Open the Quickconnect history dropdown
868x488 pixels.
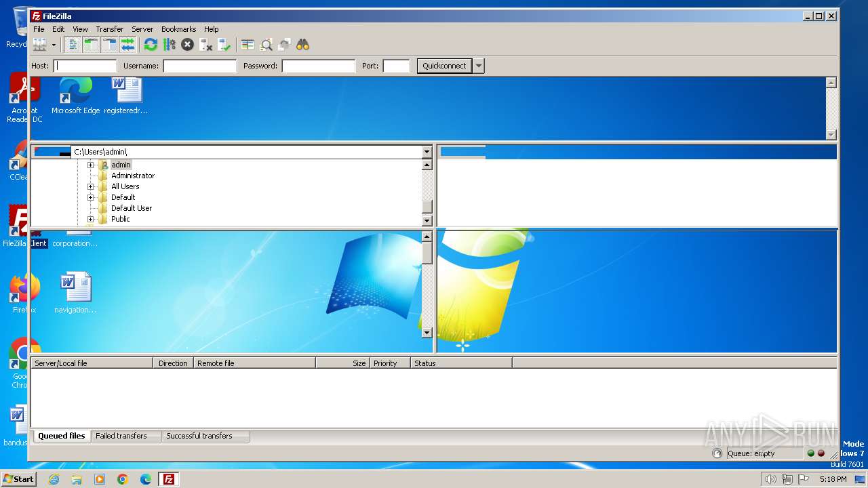pos(479,66)
